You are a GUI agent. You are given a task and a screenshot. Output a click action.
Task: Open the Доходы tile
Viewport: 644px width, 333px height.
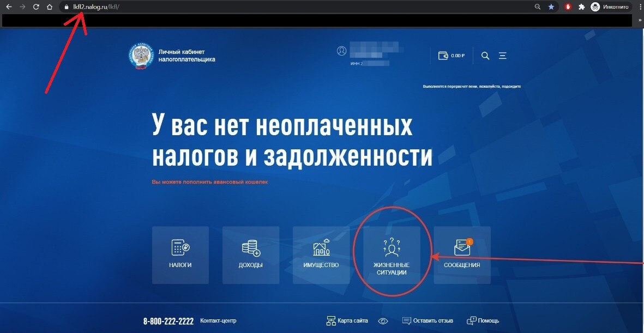250,255
